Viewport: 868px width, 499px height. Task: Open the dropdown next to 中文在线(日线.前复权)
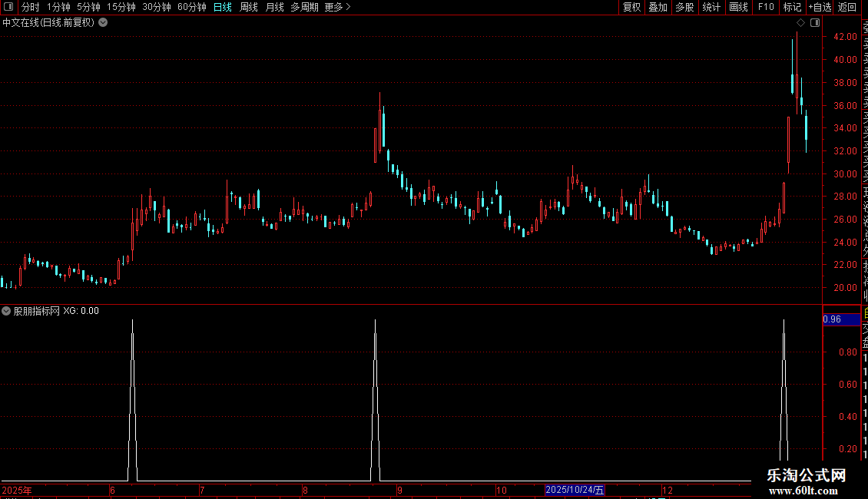point(103,23)
